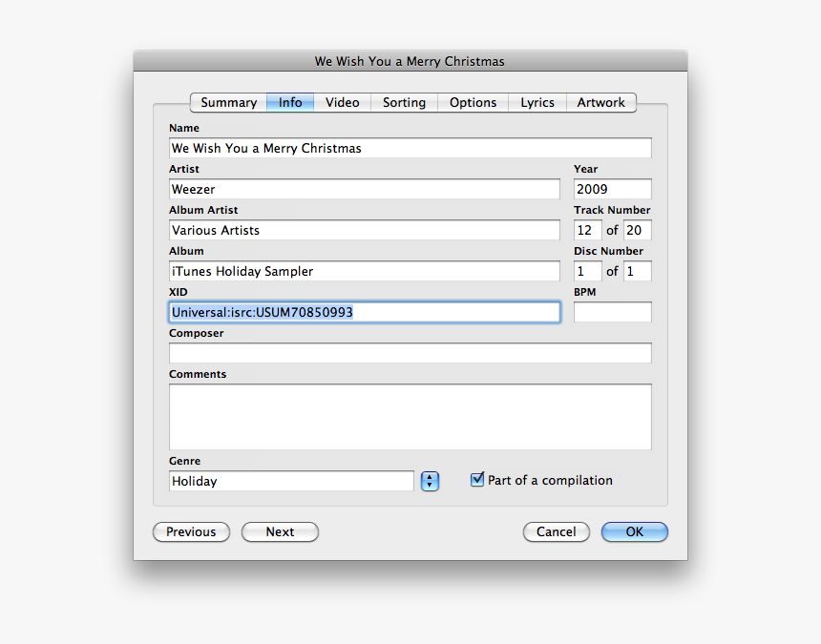The width and height of the screenshot is (821, 644).
Task: Dismiss the dialog with Cancel
Action: pos(556,531)
